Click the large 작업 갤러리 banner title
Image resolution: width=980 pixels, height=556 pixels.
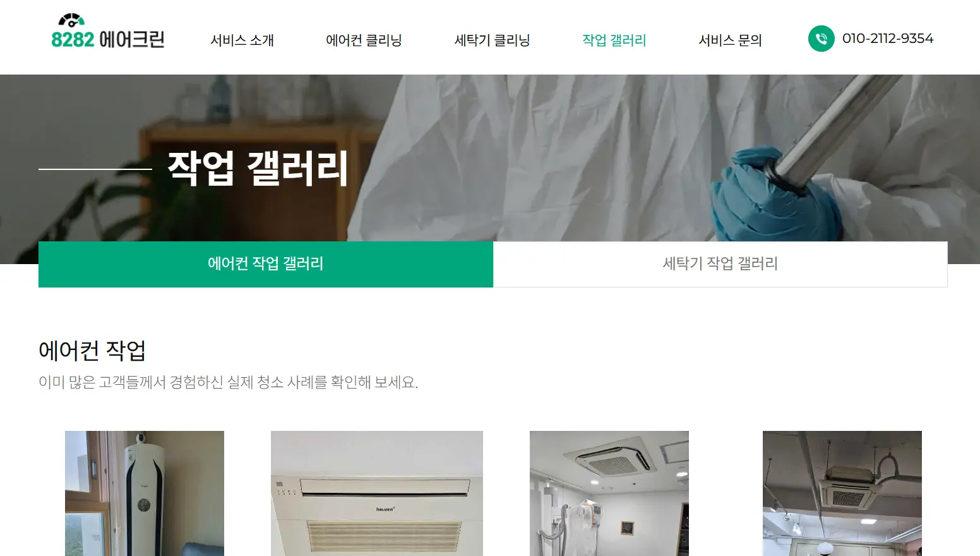pos(258,168)
